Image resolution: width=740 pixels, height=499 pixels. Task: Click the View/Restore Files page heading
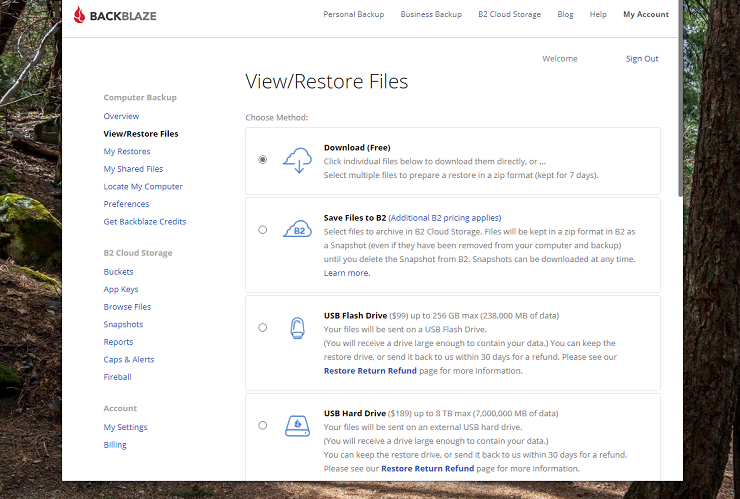point(327,81)
